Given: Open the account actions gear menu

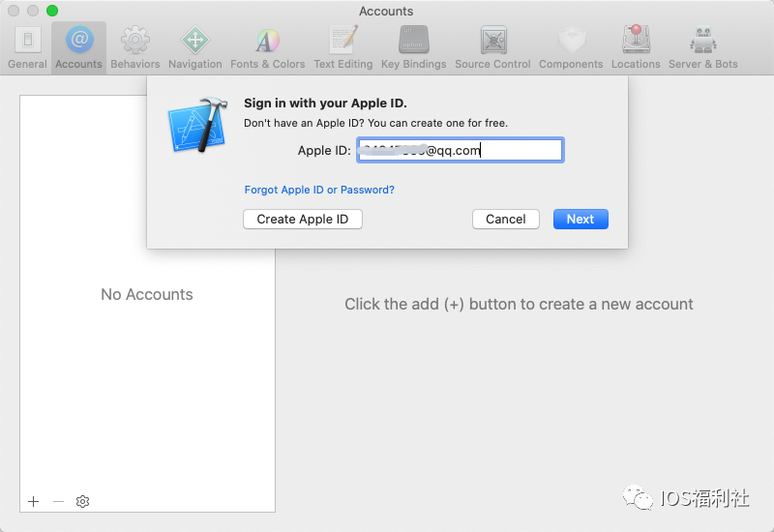Looking at the screenshot, I should click(x=83, y=501).
